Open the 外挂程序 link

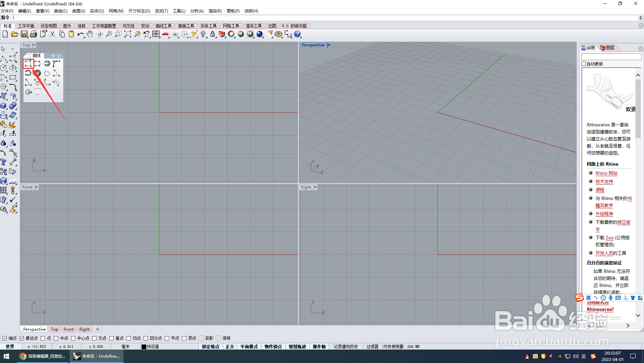coord(604,214)
